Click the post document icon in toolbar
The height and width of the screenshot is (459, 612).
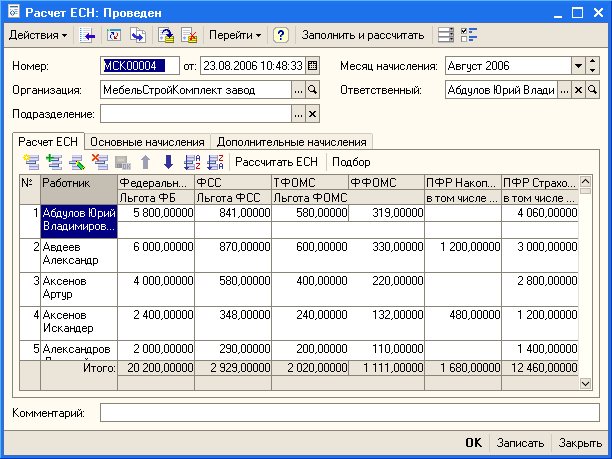(166, 35)
